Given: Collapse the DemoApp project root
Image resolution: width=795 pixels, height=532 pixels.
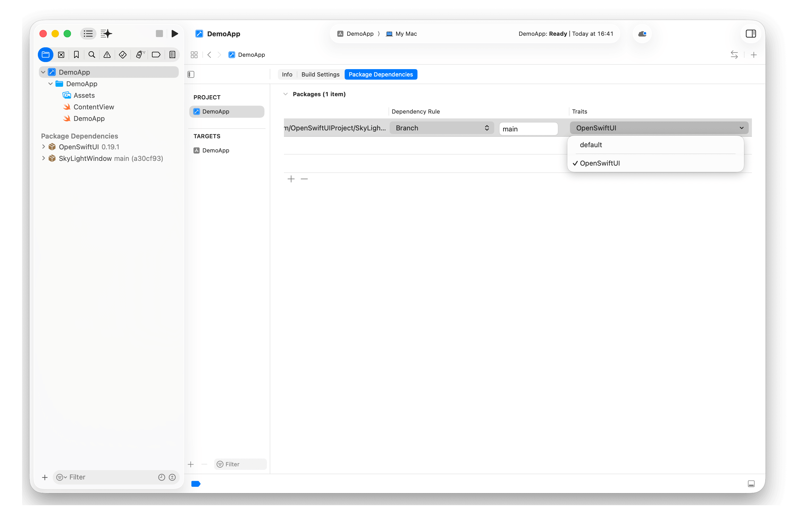Looking at the screenshot, I should point(43,72).
